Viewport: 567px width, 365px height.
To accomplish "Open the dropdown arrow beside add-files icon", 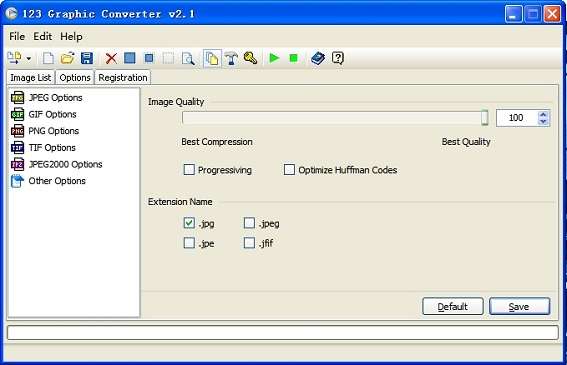I will point(29,59).
